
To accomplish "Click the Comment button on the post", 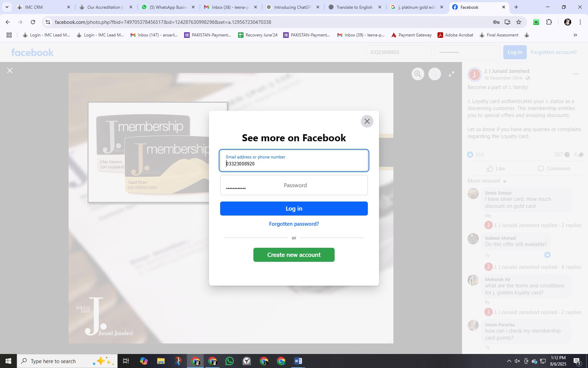I will 554,169.
